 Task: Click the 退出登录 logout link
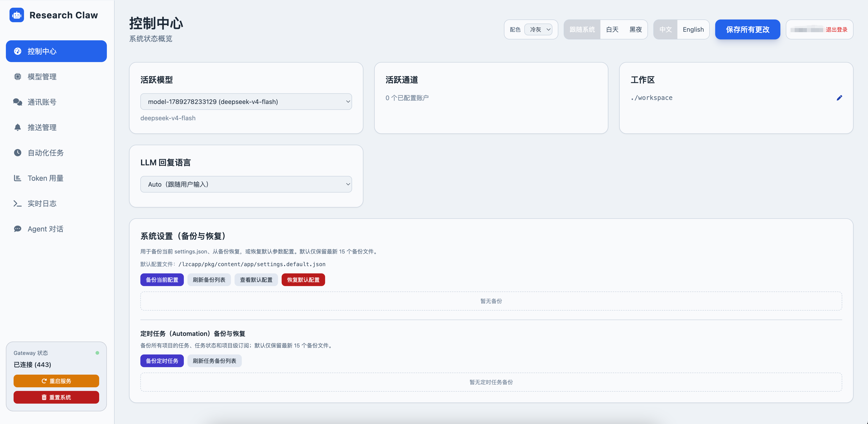coord(836,30)
